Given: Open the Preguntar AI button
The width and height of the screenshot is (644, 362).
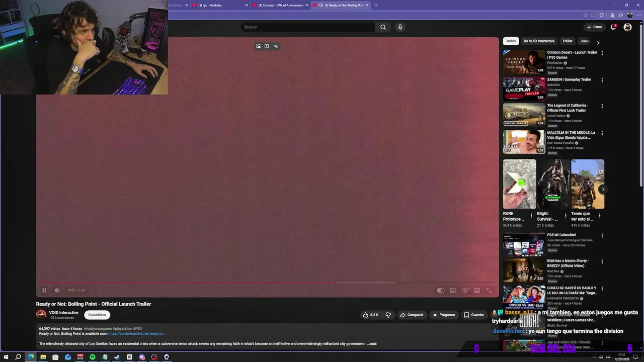Looking at the screenshot, I should coord(444,315).
